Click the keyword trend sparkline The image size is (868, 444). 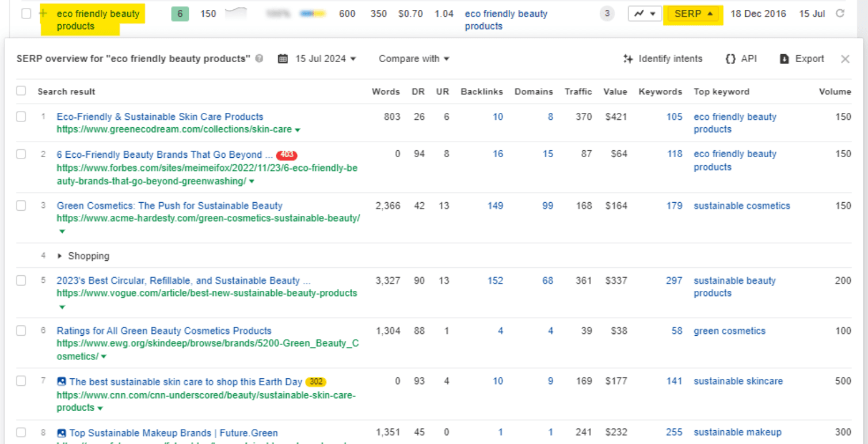(x=236, y=13)
